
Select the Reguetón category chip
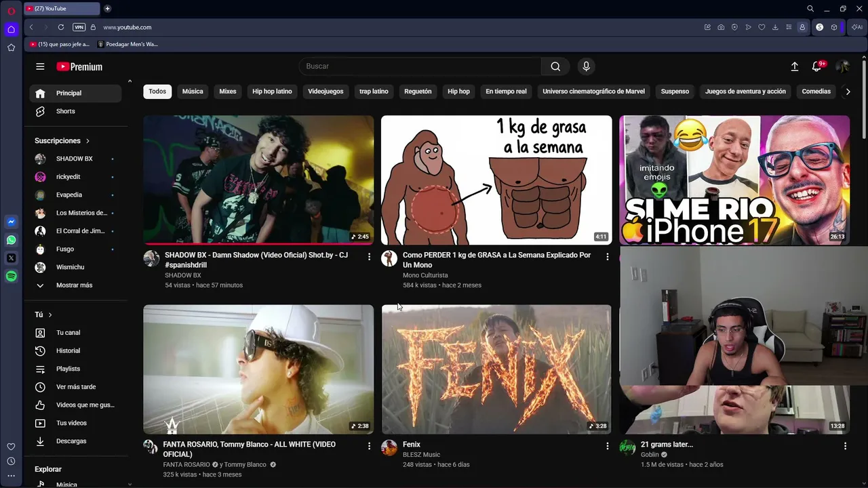point(418,91)
